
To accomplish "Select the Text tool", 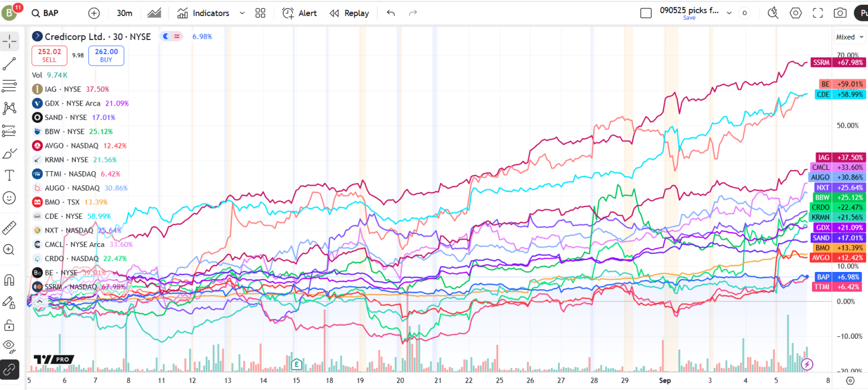I will (10, 175).
